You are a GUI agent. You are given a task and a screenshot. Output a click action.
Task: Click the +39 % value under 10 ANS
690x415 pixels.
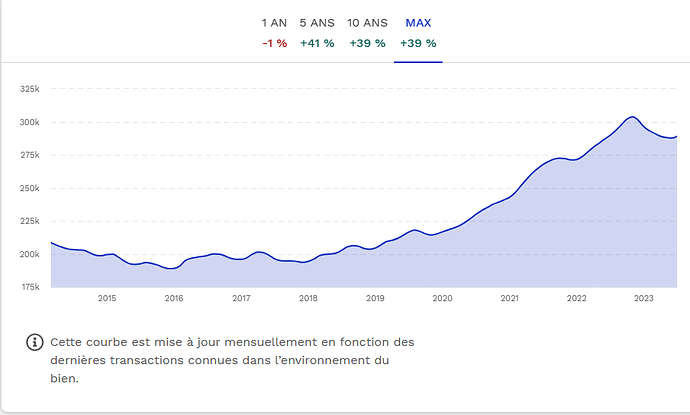coord(367,43)
